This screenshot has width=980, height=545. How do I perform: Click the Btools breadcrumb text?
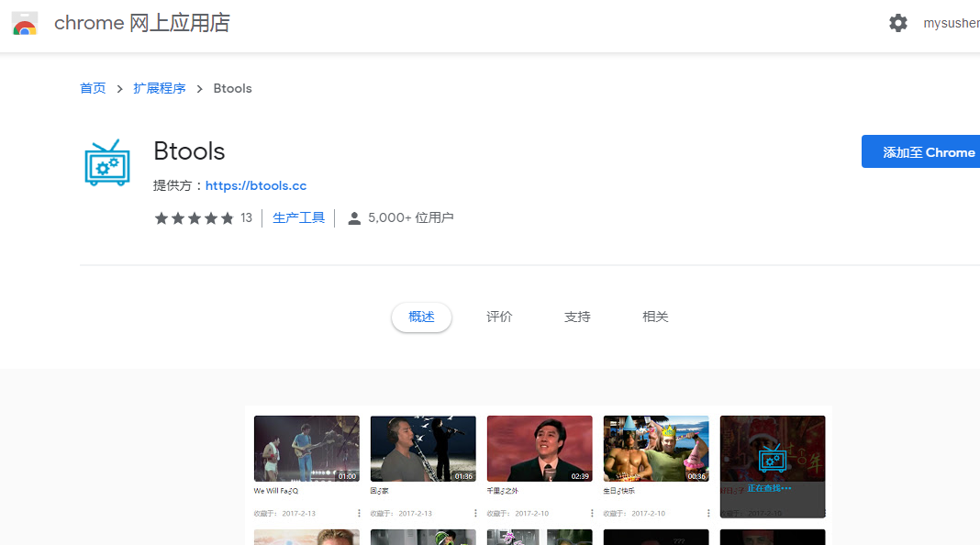[232, 88]
